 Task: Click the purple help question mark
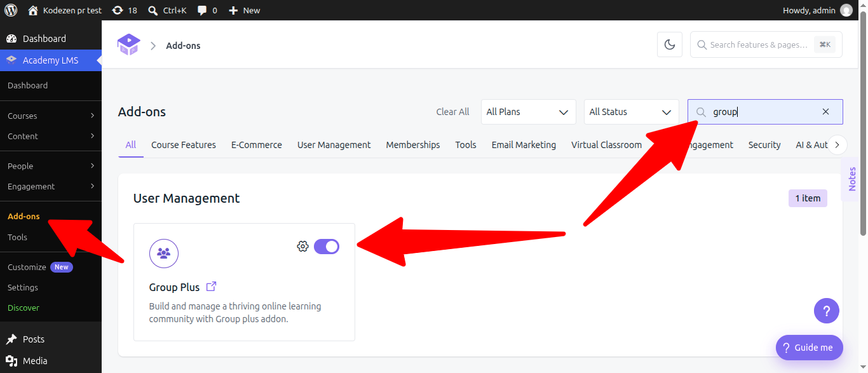point(827,311)
